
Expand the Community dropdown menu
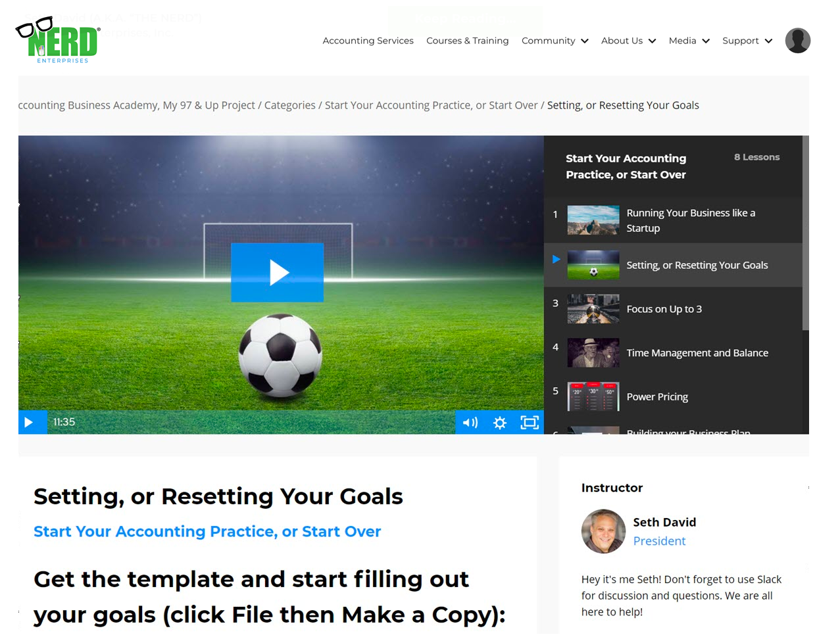[555, 41]
